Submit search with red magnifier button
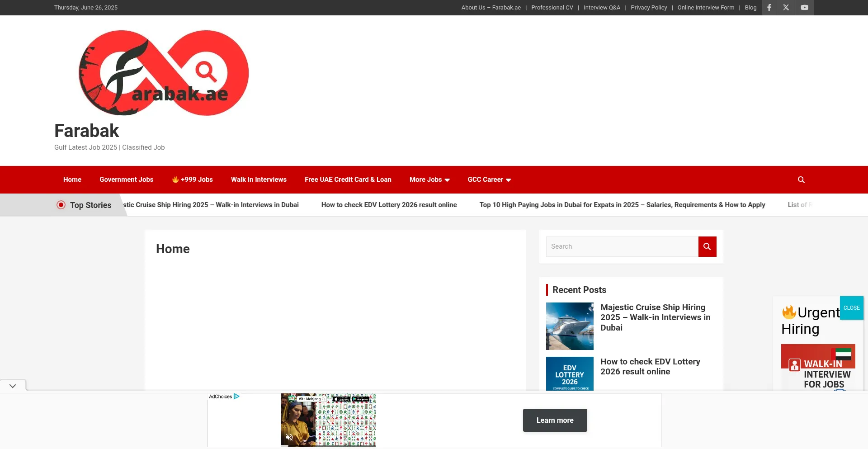 pyautogui.click(x=707, y=246)
